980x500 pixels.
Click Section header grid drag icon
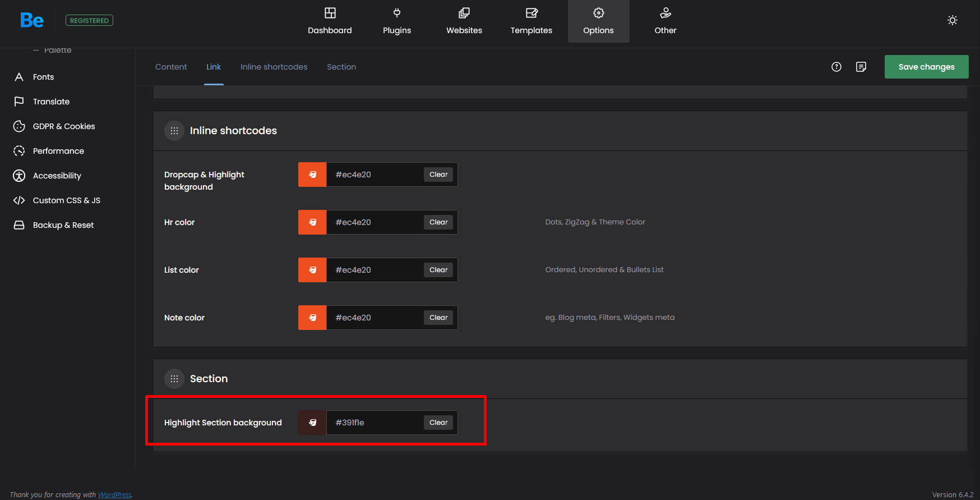point(174,379)
